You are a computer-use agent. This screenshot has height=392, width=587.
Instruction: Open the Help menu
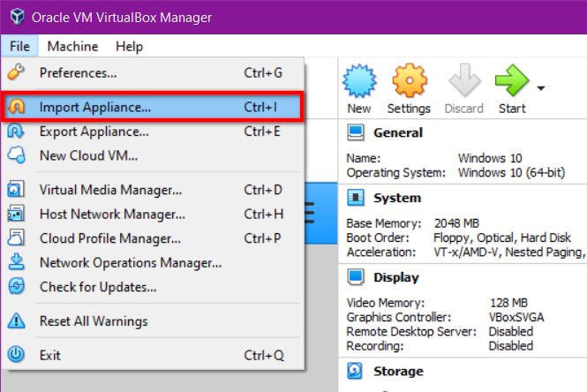point(129,47)
